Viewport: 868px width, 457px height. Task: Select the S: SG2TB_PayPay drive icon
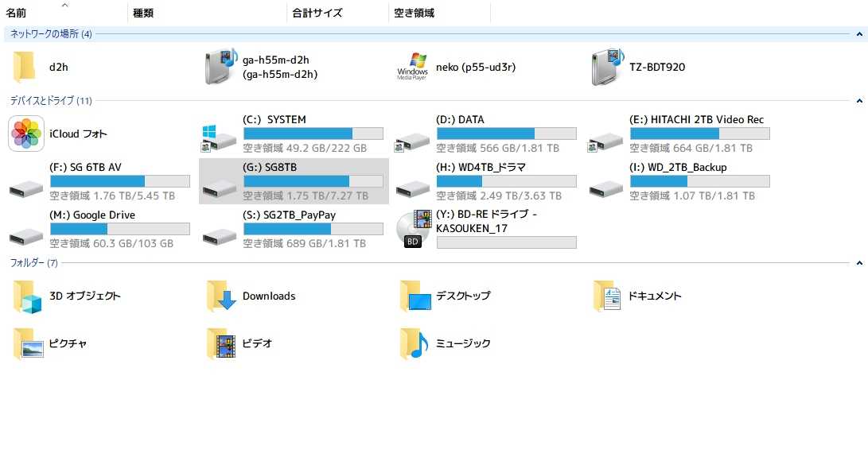click(x=220, y=236)
